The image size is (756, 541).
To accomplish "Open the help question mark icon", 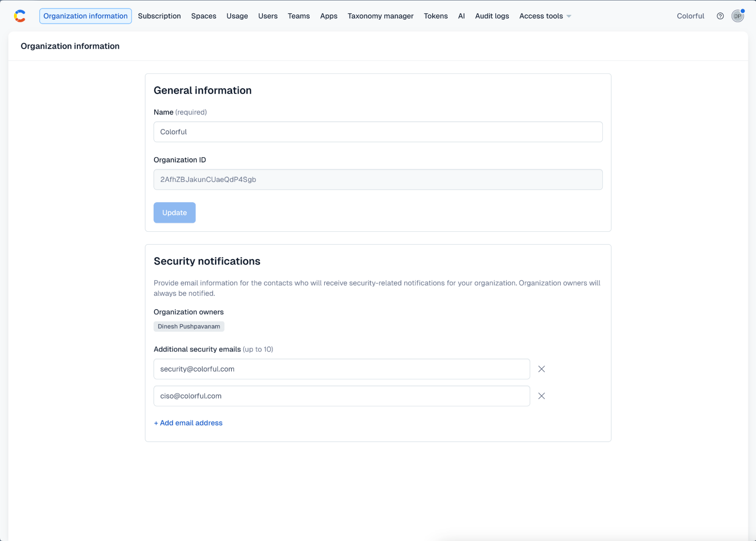I will pos(720,16).
